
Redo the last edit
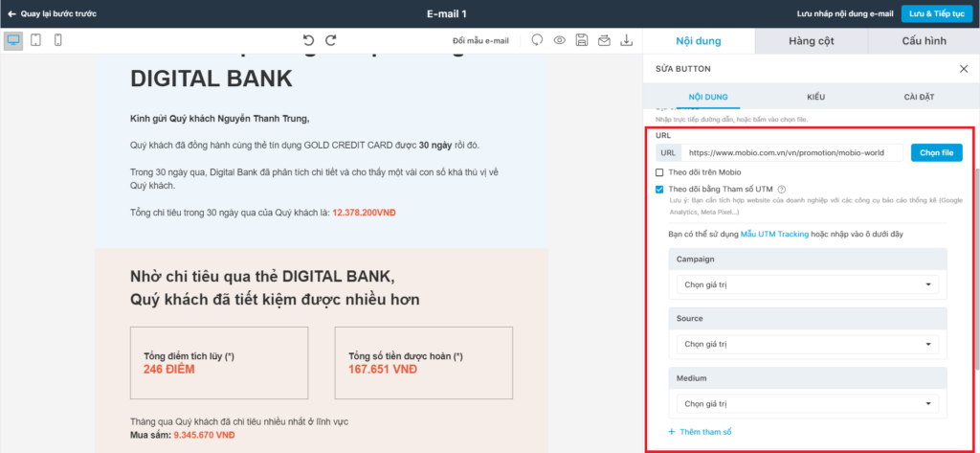331,40
